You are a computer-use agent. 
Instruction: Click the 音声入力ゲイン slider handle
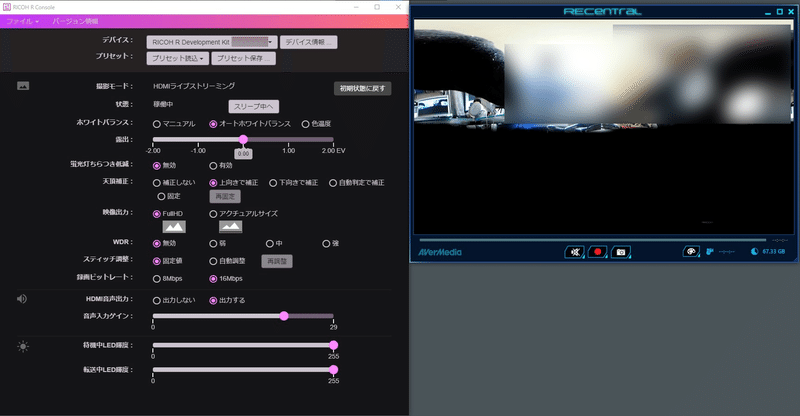coord(284,316)
